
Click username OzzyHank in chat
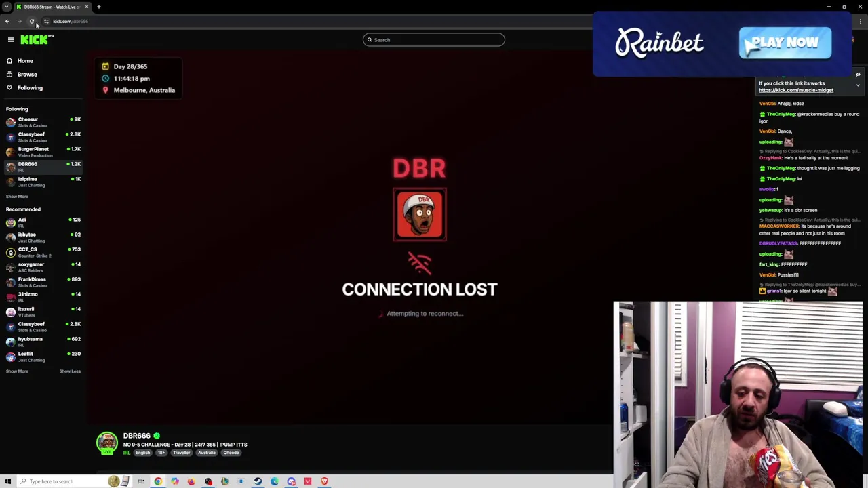coord(770,158)
